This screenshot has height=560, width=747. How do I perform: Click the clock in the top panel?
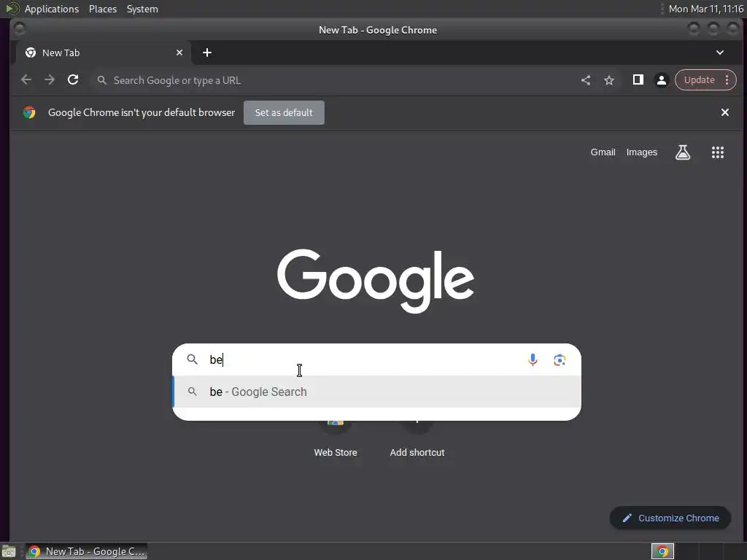[x=705, y=9]
